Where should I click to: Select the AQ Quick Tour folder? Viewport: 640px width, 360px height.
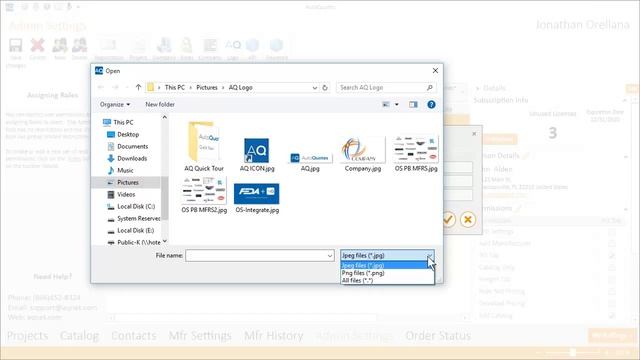click(204, 146)
